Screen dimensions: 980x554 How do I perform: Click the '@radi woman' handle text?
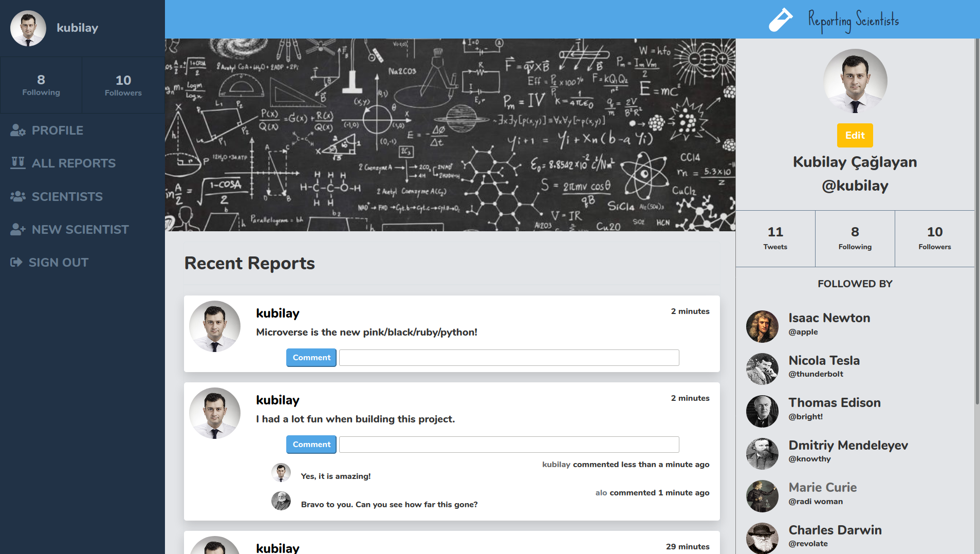816,502
